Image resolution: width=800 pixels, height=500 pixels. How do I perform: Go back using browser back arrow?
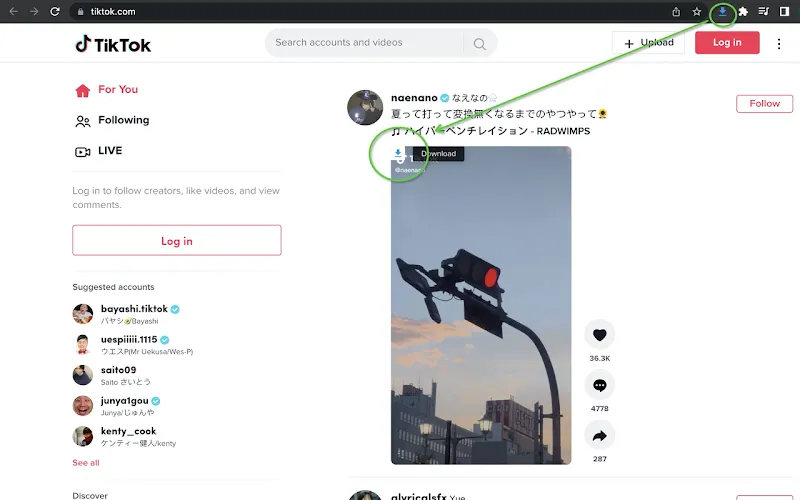pyautogui.click(x=13, y=11)
